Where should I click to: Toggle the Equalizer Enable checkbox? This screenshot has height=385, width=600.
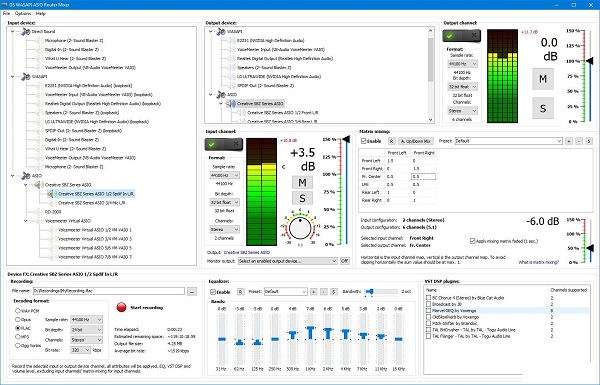[213, 292]
